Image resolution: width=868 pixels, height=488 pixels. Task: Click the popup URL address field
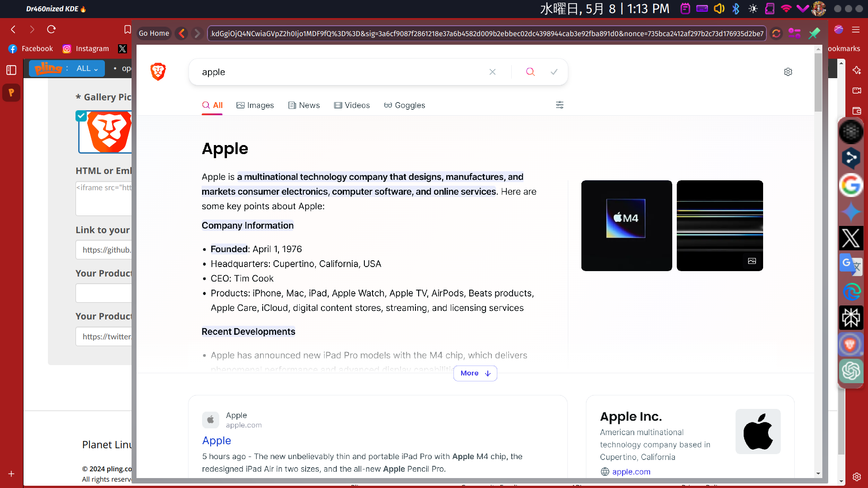pos(487,33)
